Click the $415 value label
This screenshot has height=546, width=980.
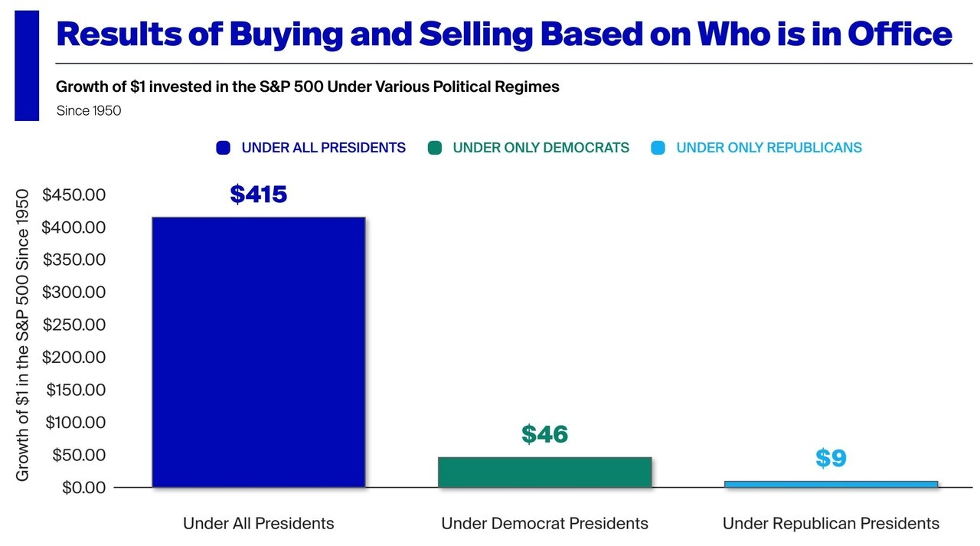tap(259, 195)
